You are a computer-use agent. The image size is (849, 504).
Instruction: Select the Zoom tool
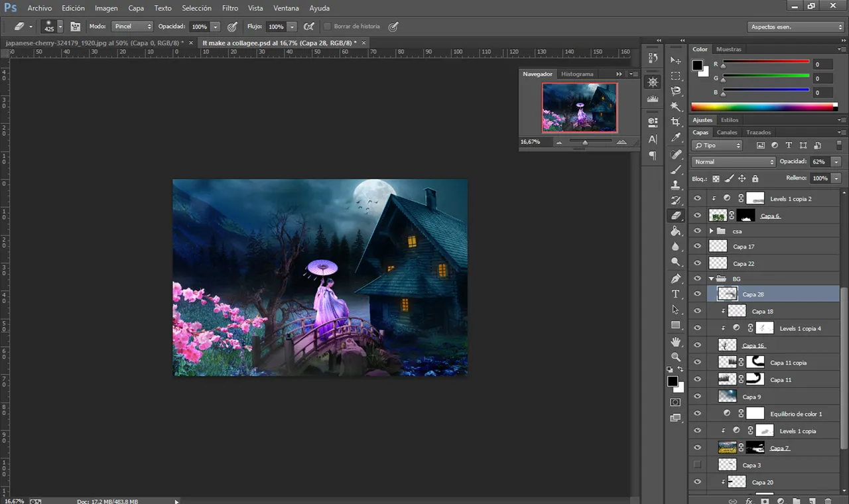[676, 357]
